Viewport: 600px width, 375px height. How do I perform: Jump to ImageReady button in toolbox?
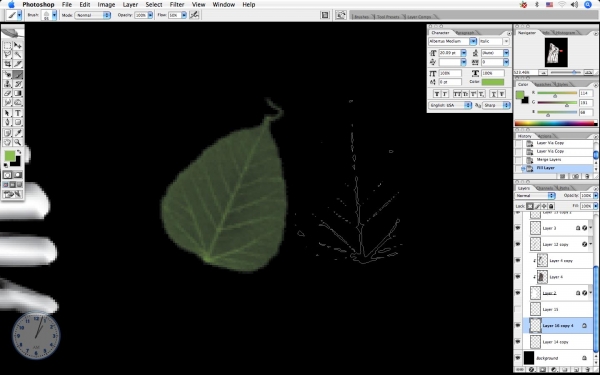click(13, 194)
